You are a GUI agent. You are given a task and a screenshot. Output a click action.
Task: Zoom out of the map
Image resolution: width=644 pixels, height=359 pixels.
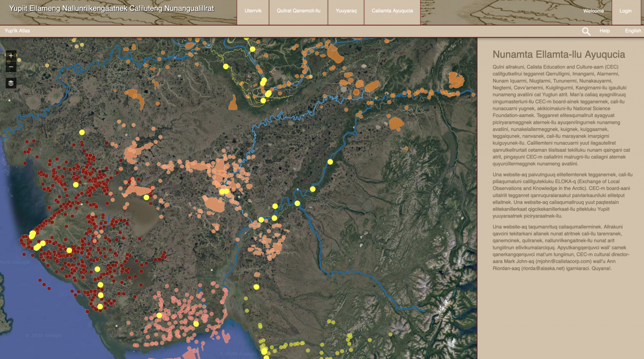[11, 67]
